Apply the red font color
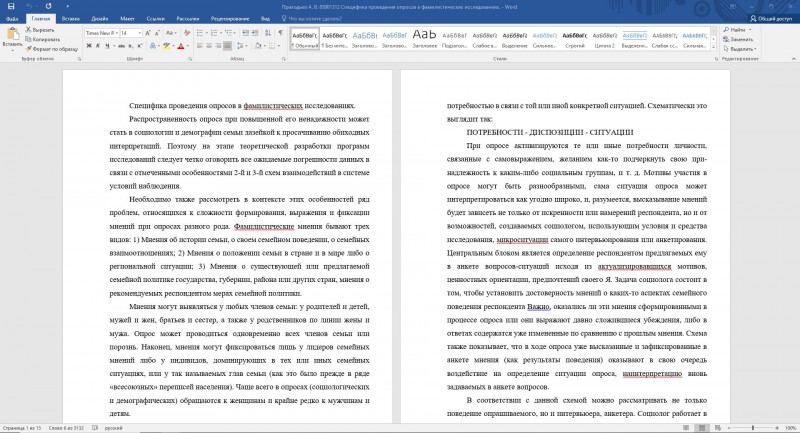This screenshot has height=433, width=800. pos(181,46)
